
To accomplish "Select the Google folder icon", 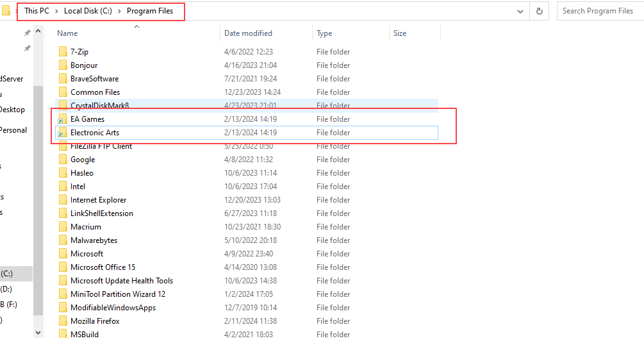I will [x=62, y=160].
